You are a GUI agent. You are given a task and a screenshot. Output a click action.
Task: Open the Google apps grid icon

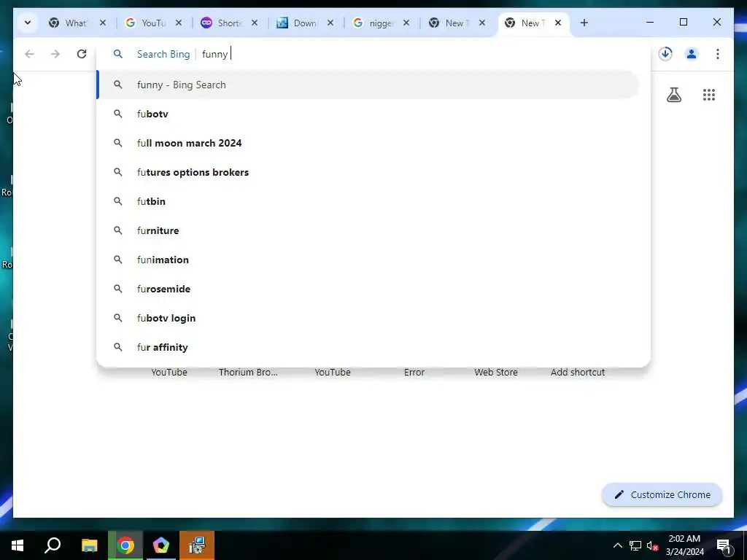[709, 95]
